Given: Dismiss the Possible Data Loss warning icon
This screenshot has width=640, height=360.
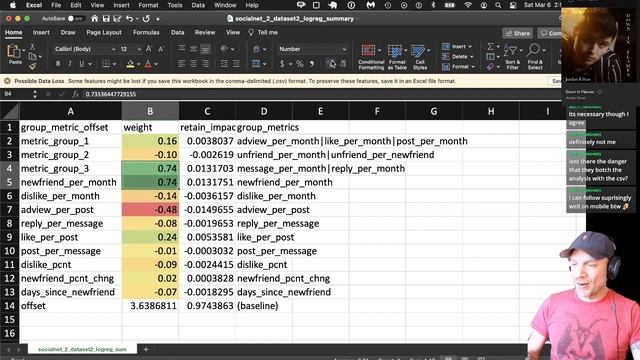Looking at the screenshot, I should 7,81.
